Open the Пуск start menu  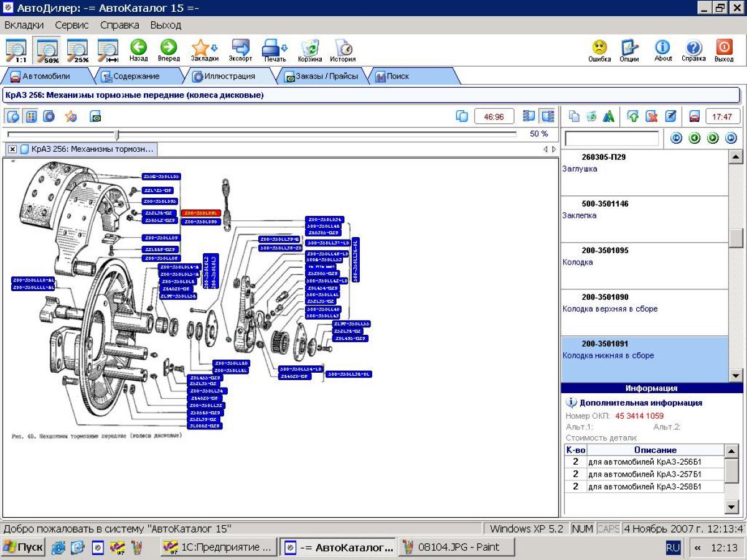(x=23, y=548)
